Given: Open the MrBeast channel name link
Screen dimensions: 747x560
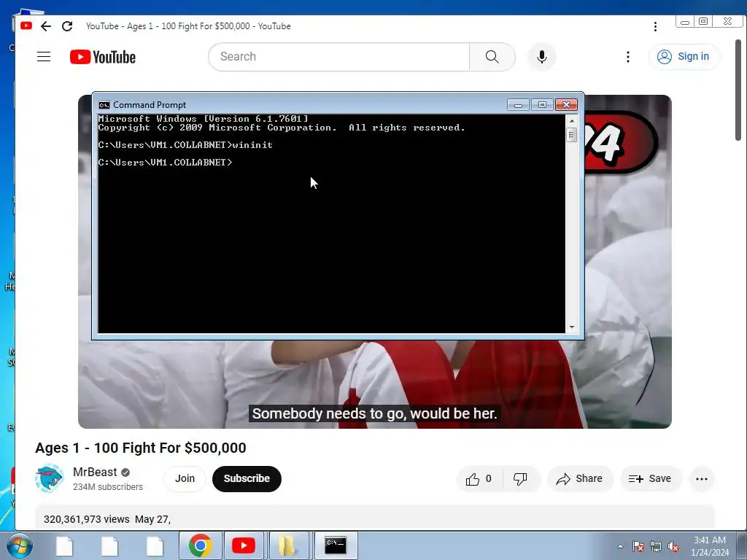Looking at the screenshot, I should click(95, 472).
